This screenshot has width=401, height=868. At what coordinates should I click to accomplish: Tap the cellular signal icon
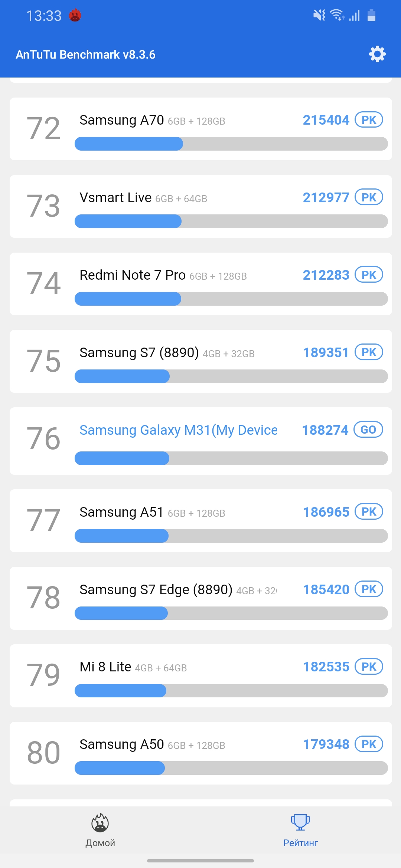[355, 16]
